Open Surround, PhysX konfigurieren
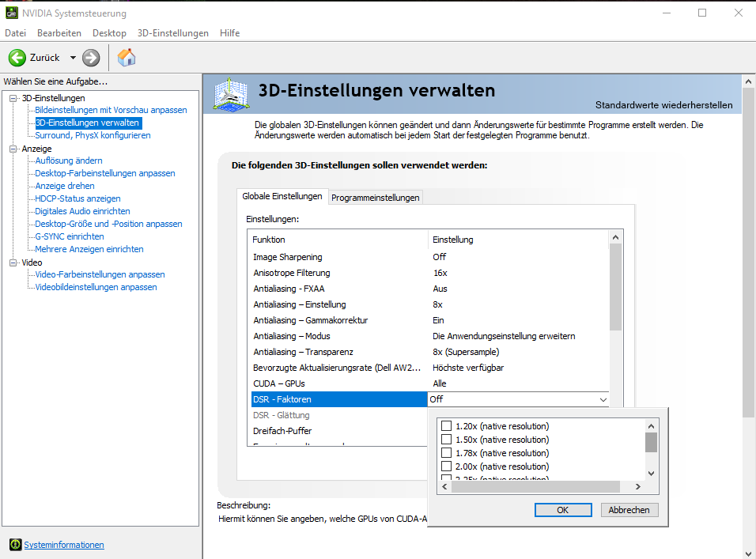 (x=93, y=135)
